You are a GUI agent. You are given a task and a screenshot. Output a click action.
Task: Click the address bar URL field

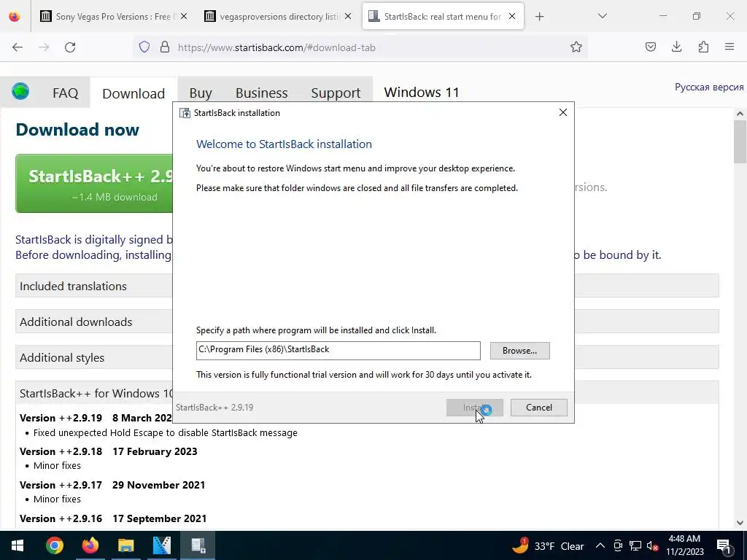(x=360, y=47)
